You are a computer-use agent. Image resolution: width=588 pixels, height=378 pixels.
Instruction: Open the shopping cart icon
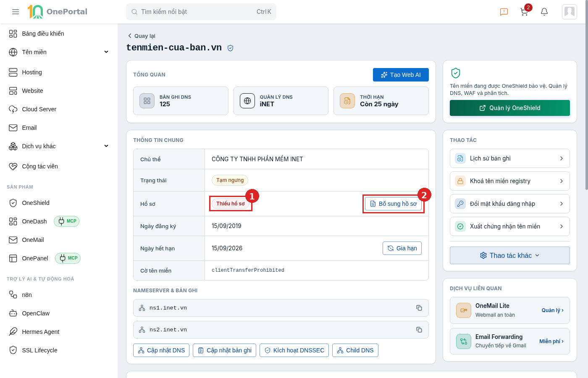pyautogui.click(x=524, y=12)
